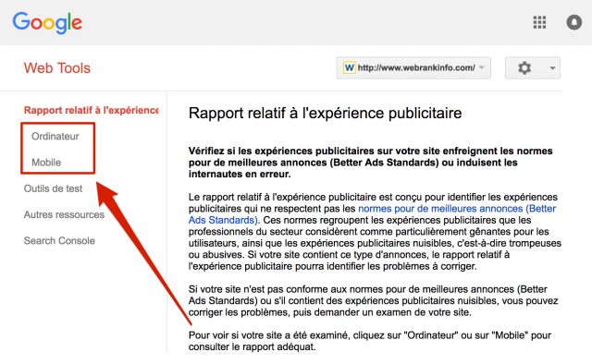Screen dimensions: 592x364
Task: Open Autres ressources in sidebar
Action: coord(64,214)
